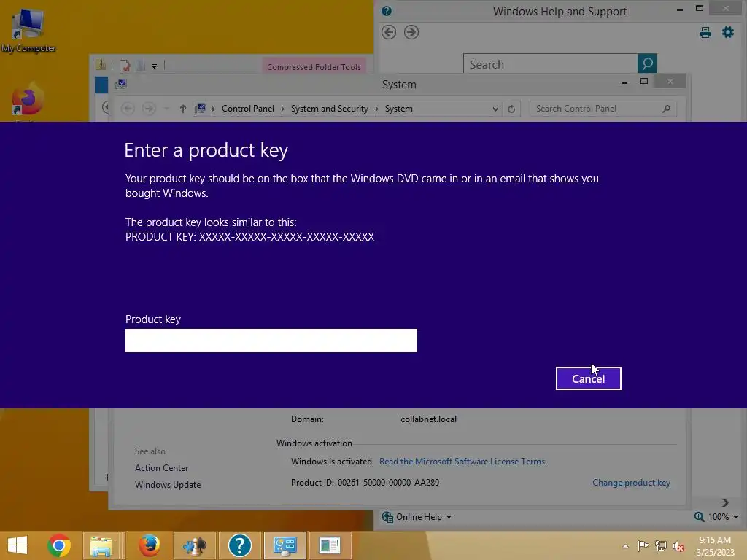Click the muted volume tray icon
This screenshot has height=560, width=747.
pyautogui.click(x=678, y=546)
